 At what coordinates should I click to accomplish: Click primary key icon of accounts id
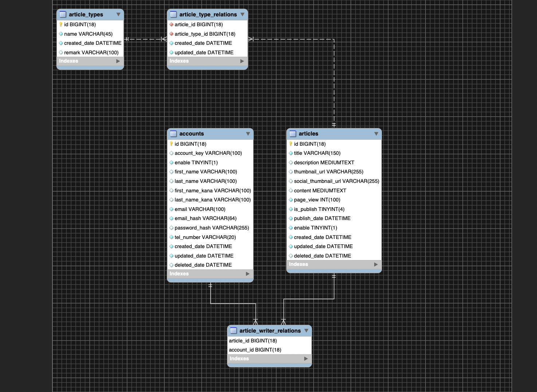point(171,144)
